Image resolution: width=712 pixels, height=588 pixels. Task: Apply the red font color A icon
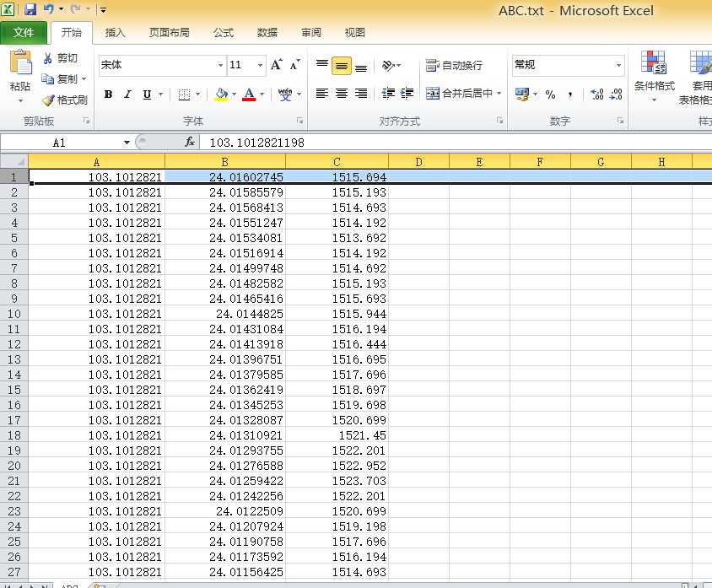[x=249, y=94]
